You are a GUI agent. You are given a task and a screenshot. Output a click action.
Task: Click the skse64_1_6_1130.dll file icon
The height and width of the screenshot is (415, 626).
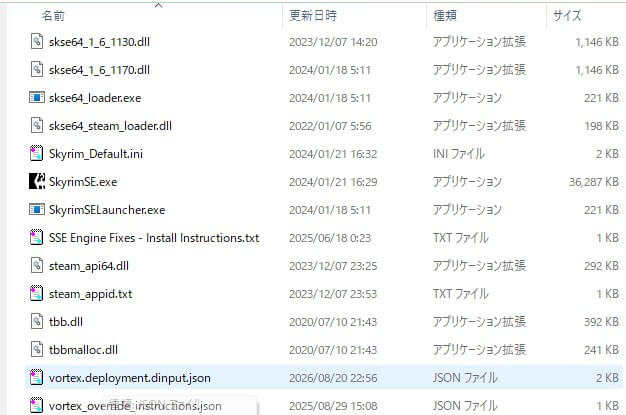[x=37, y=42]
